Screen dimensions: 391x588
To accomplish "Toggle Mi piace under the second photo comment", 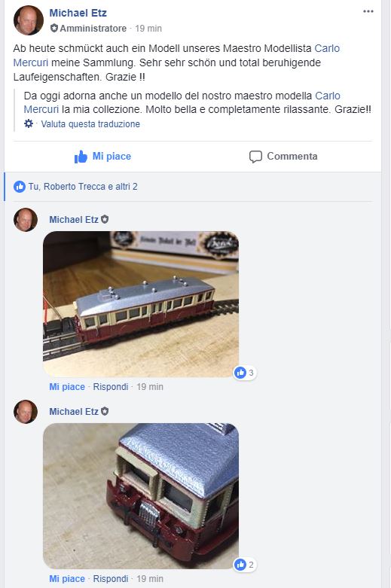I will tap(67, 579).
